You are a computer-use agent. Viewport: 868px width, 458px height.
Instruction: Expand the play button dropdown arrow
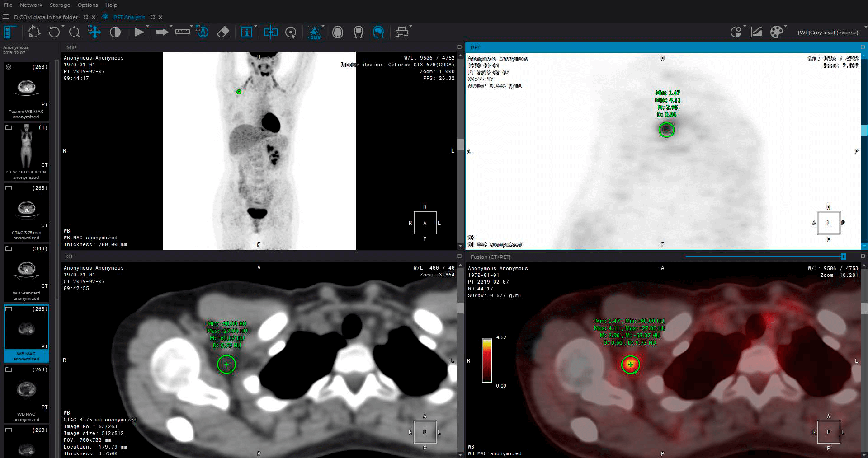coord(148,27)
